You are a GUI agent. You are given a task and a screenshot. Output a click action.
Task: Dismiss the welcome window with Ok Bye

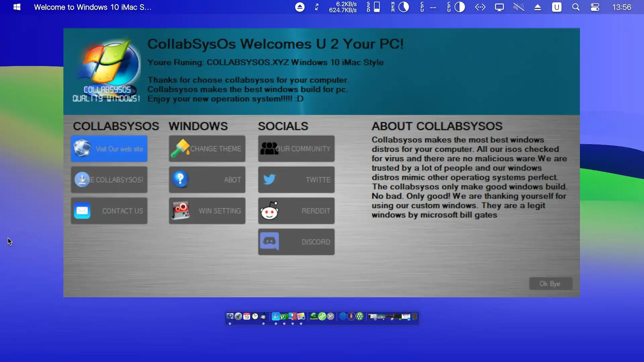pyautogui.click(x=550, y=284)
